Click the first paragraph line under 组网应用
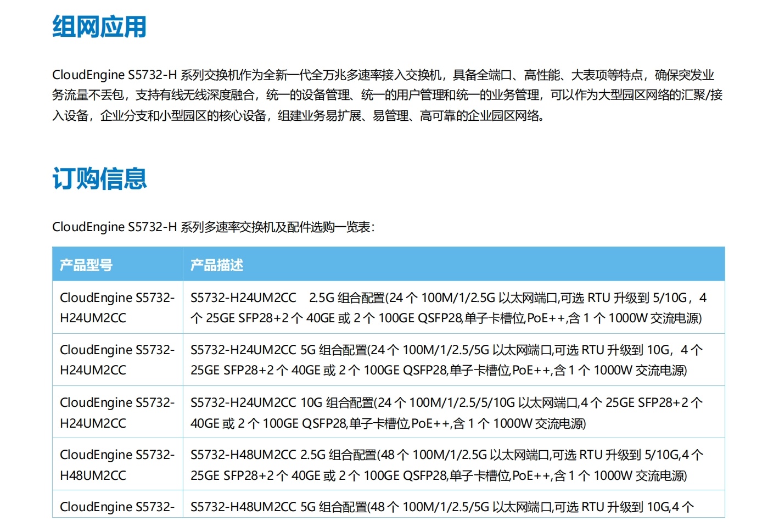Viewport: 779px width, 532px height. pos(383,75)
